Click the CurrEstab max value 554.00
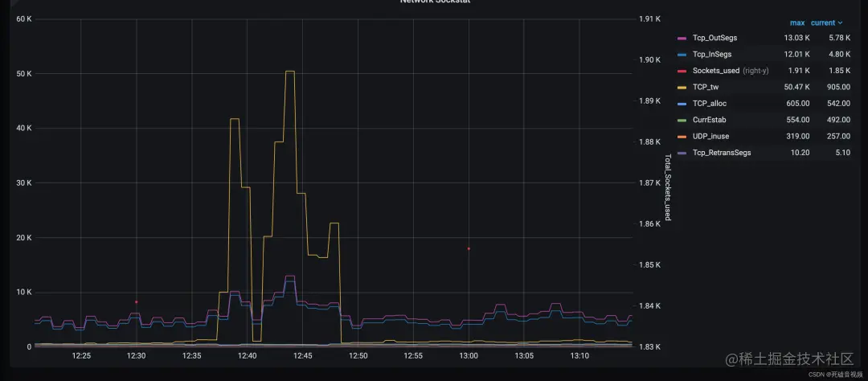The image size is (868, 381). (798, 120)
